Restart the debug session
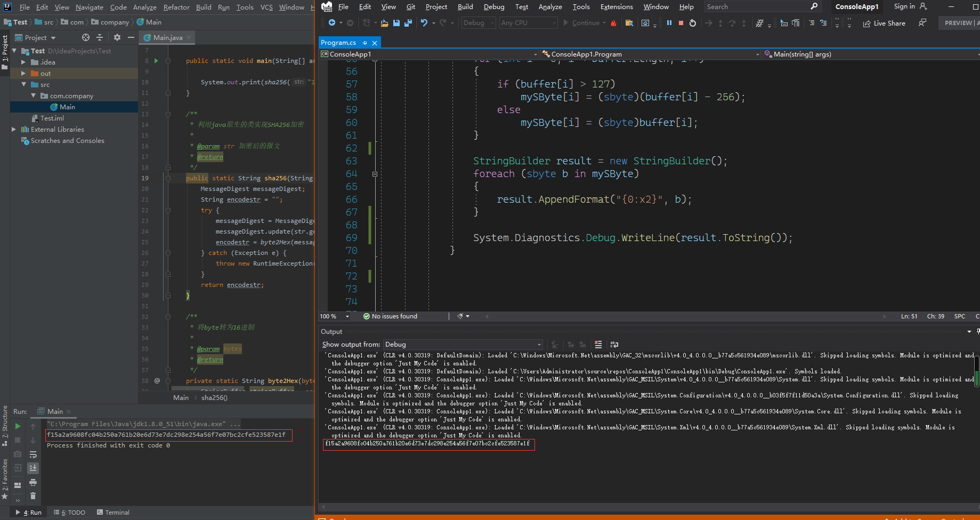980x520 pixels. coord(693,23)
